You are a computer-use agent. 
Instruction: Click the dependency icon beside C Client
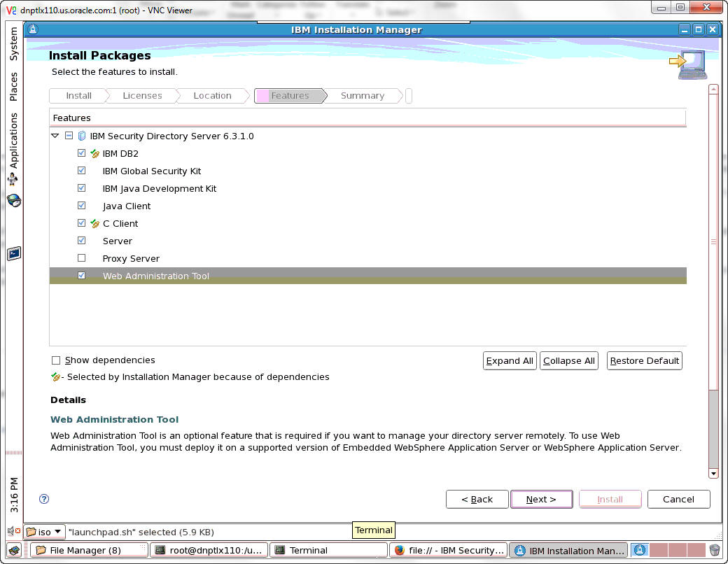tap(94, 224)
